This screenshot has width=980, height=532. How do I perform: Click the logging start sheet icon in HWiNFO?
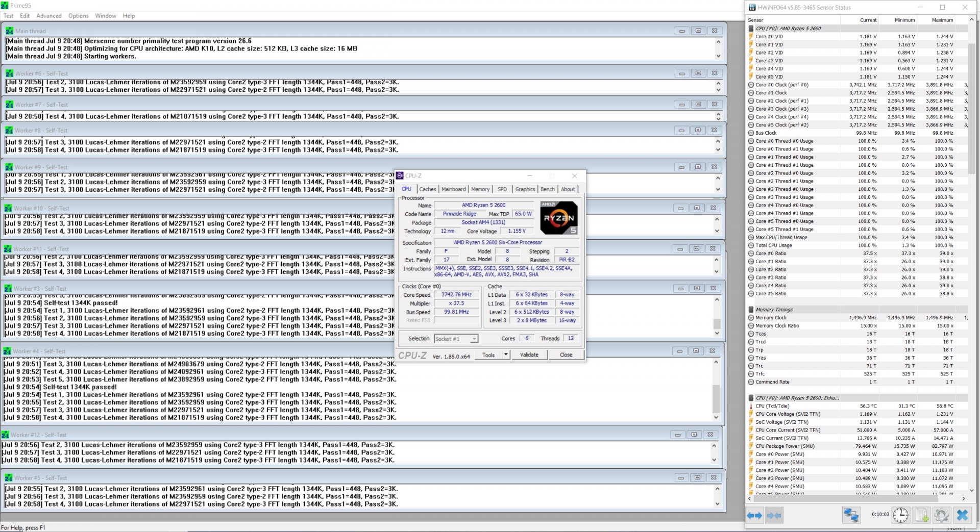[922, 515]
